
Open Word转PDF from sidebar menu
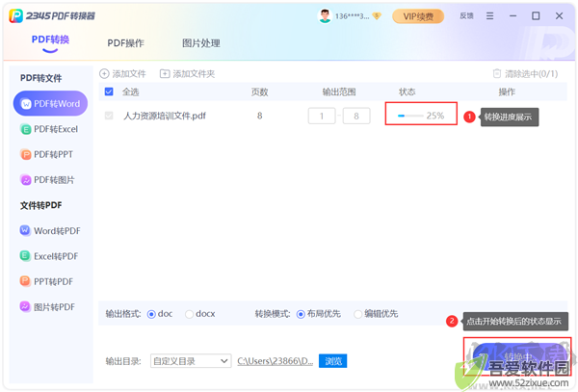click(x=50, y=230)
